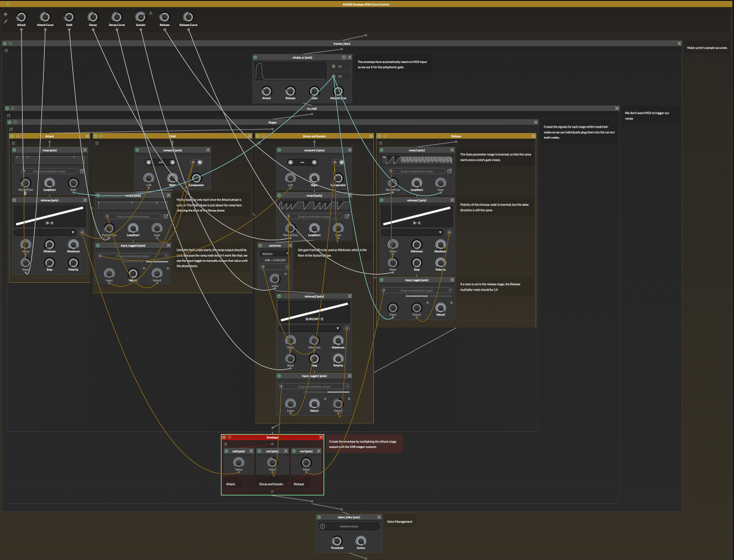Toggle the no_midi container power button
734x560 pixels.
click(7, 108)
